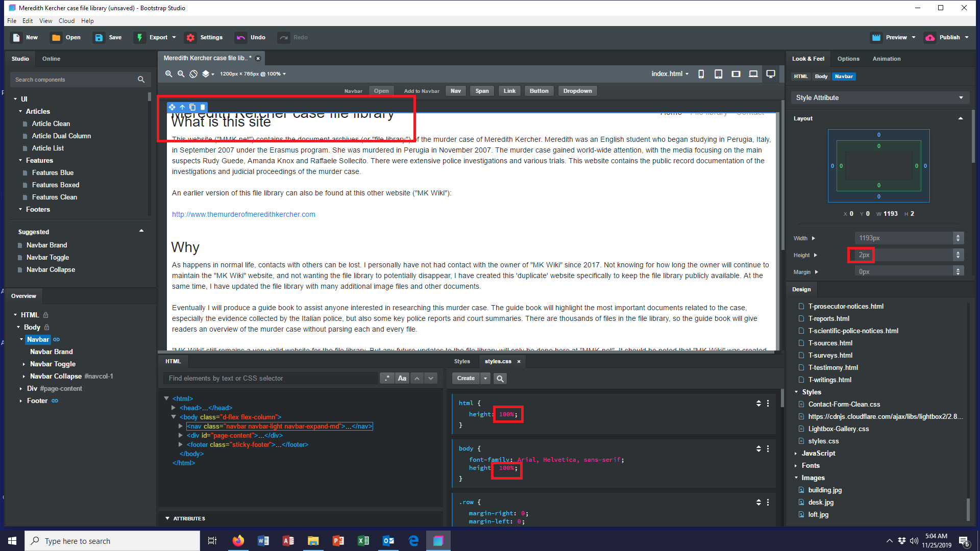Expand the Footers group

[x=20, y=209]
